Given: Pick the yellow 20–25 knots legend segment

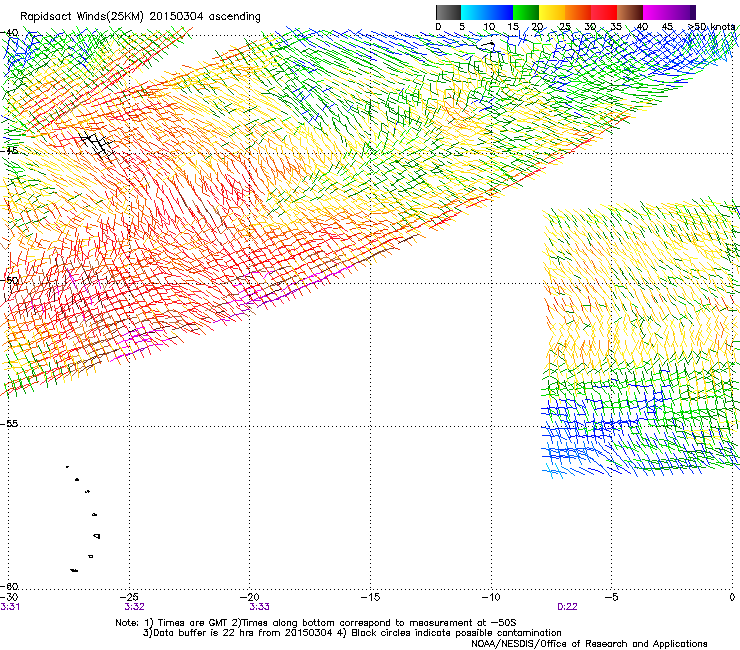Looking at the screenshot, I should click(x=551, y=12).
